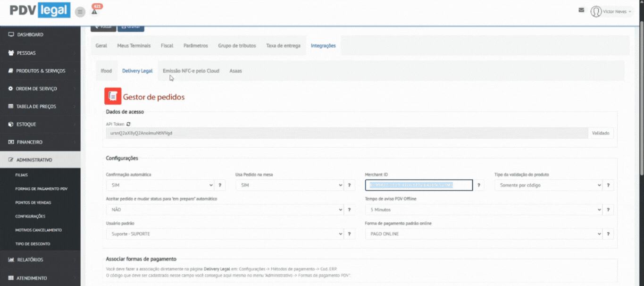Open the mail envelope icon
This screenshot has height=286, width=644.
[x=581, y=10]
